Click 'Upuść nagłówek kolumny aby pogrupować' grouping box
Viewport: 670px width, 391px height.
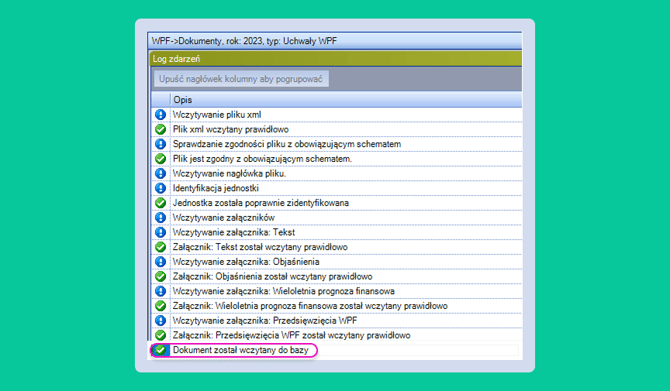point(241,79)
